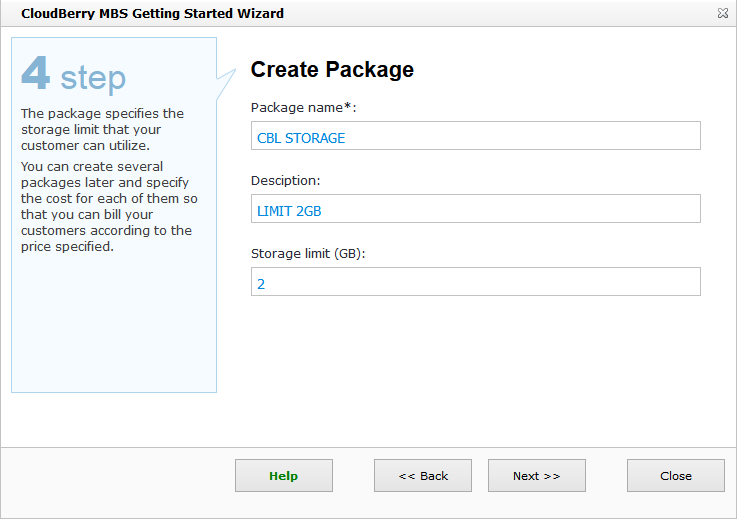Image resolution: width=737 pixels, height=519 pixels.
Task: Click the sidebar paragraph about storage limit
Action: (102, 130)
